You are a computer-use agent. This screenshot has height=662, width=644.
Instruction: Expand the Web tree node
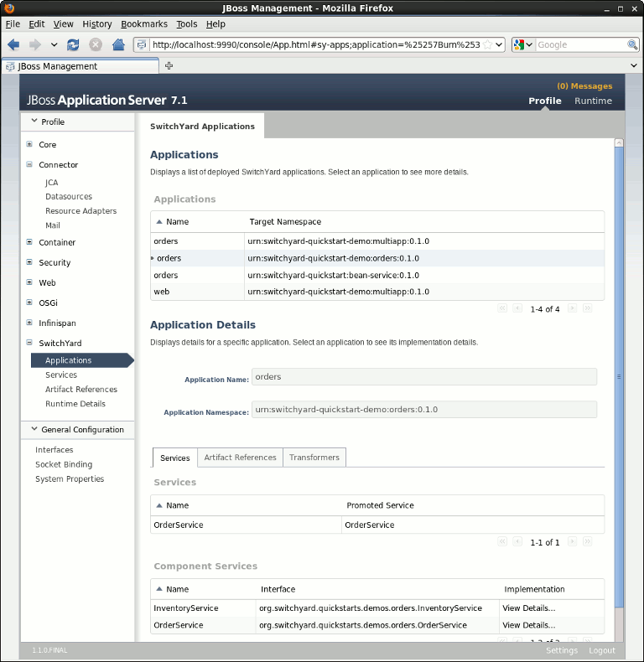pyautogui.click(x=29, y=282)
